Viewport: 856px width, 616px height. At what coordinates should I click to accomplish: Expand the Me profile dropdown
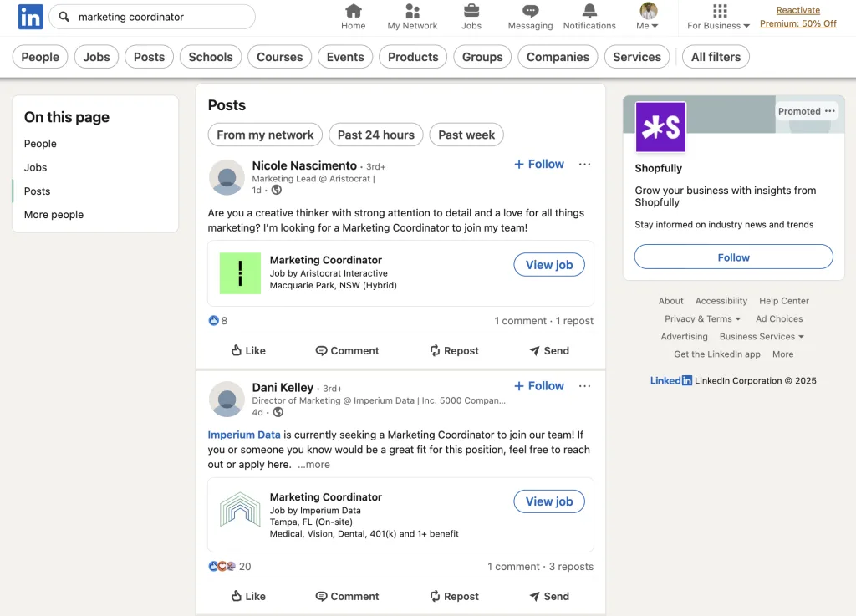pos(648,17)
